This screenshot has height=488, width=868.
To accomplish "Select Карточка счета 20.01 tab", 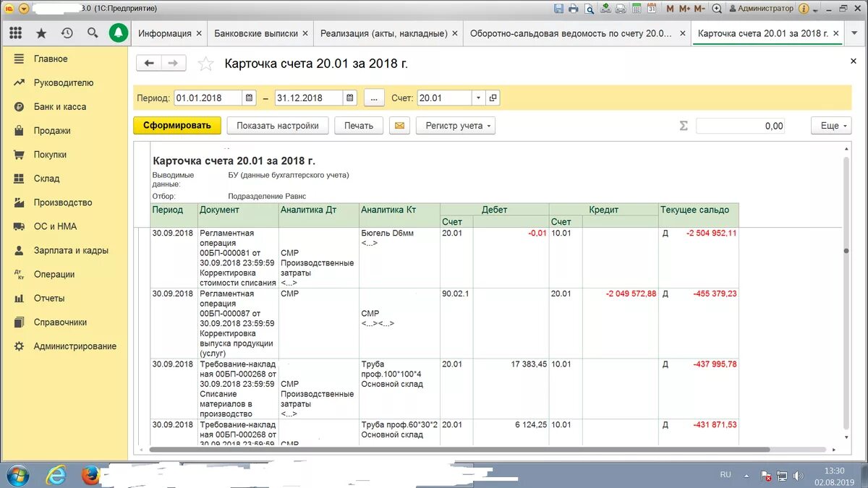I will point(763,33).
